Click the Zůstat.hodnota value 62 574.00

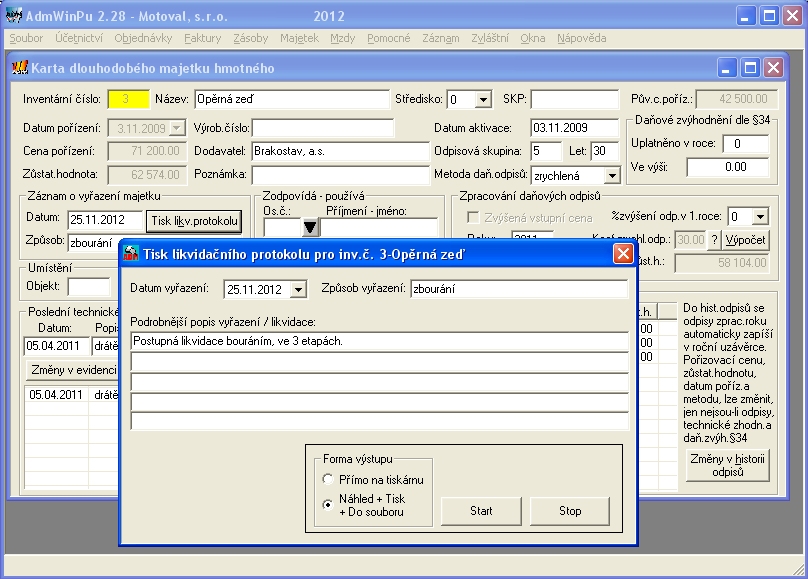point(147,175)
